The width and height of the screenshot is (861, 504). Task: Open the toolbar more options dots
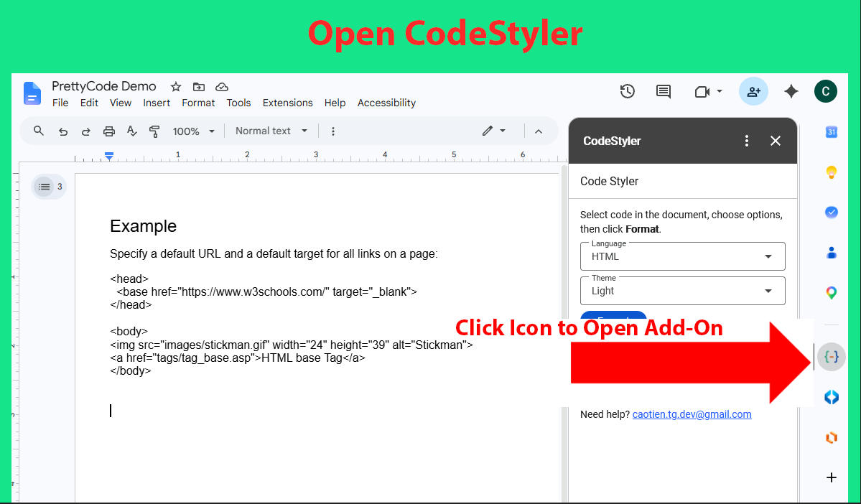pyautogui.click(x=332, y=131)
